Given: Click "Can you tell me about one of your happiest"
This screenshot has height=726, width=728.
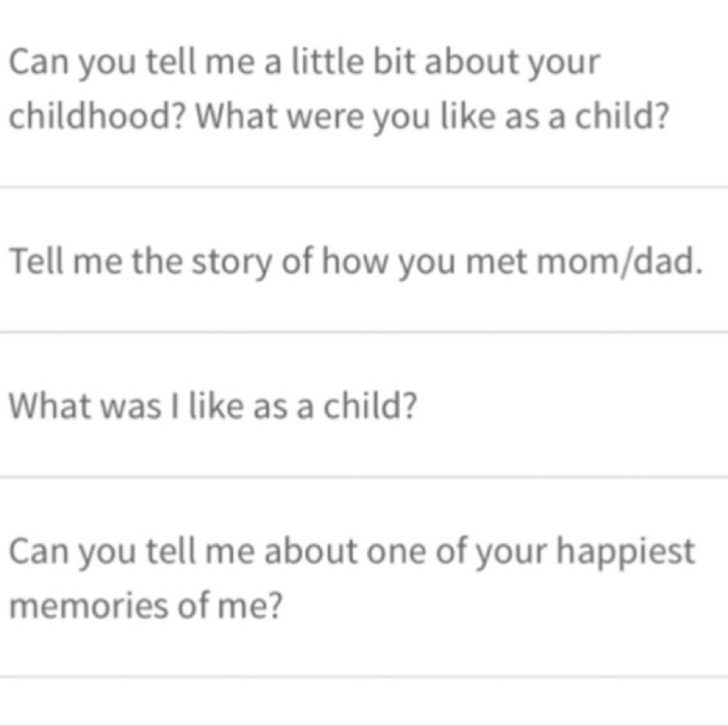Looking at the screenshot, I should tap(352, 552).
